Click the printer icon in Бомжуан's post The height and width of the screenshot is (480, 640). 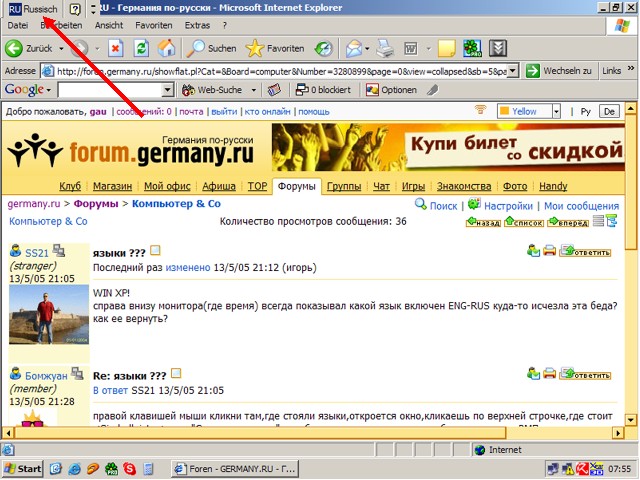549,373
